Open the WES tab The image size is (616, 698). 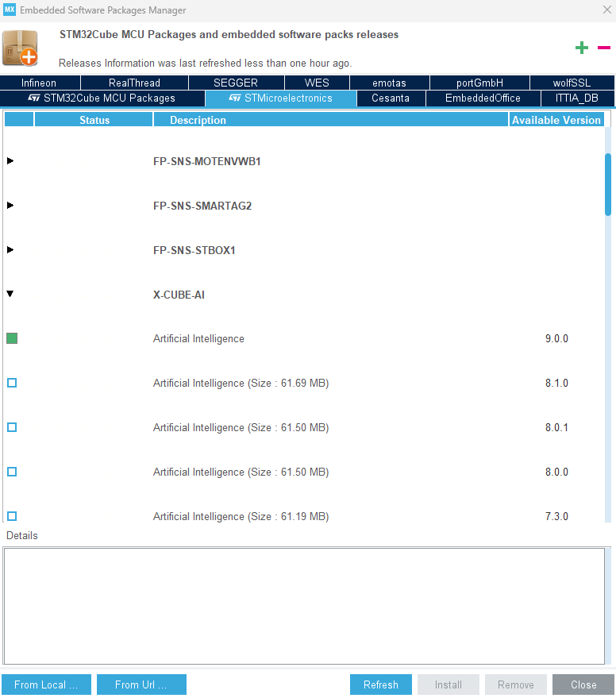click(317, 83)
